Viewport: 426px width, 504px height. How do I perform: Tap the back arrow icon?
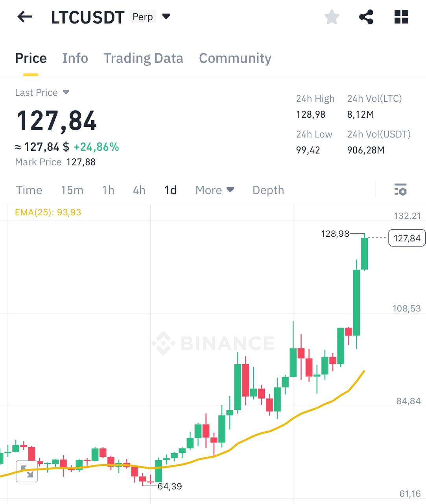(x=25, y=17)
